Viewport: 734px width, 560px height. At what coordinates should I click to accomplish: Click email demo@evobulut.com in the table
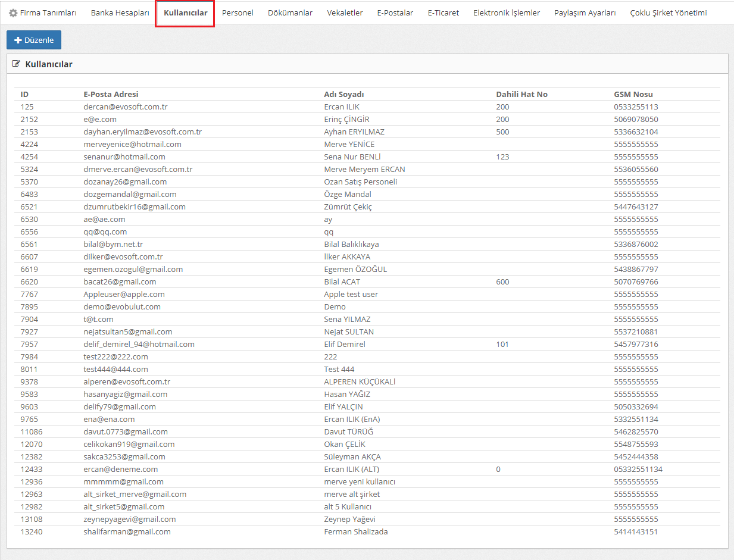click(x=122, y=306)
